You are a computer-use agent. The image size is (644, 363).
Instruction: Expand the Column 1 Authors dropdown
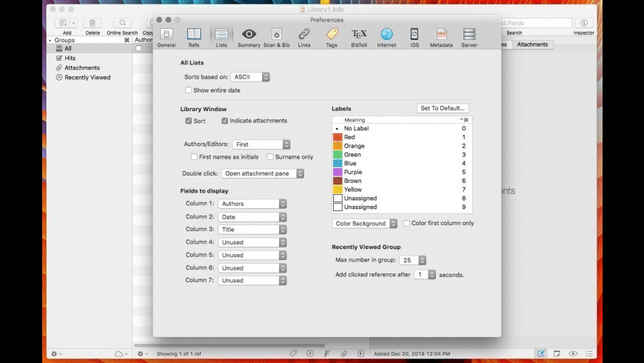point(252,204)
